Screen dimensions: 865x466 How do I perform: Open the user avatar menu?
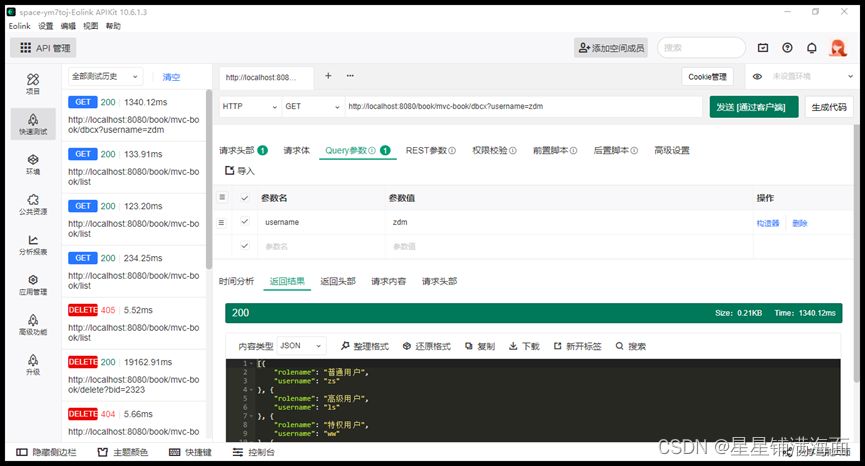pyautogui.click(x=838, y=48)
